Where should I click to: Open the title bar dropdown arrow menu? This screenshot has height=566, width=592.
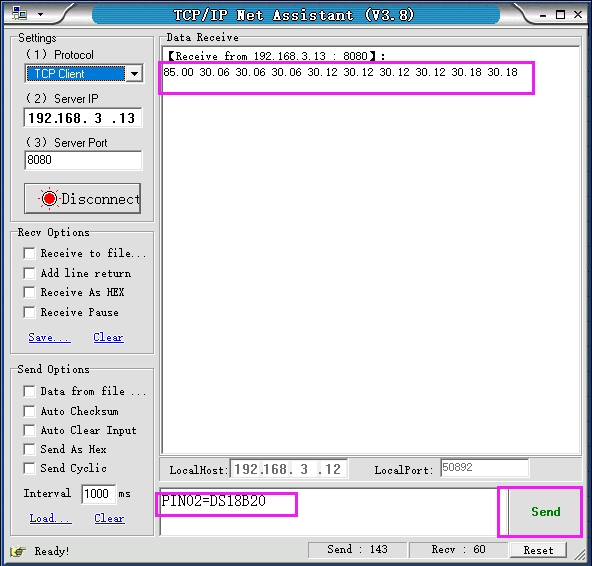[40, 15]
